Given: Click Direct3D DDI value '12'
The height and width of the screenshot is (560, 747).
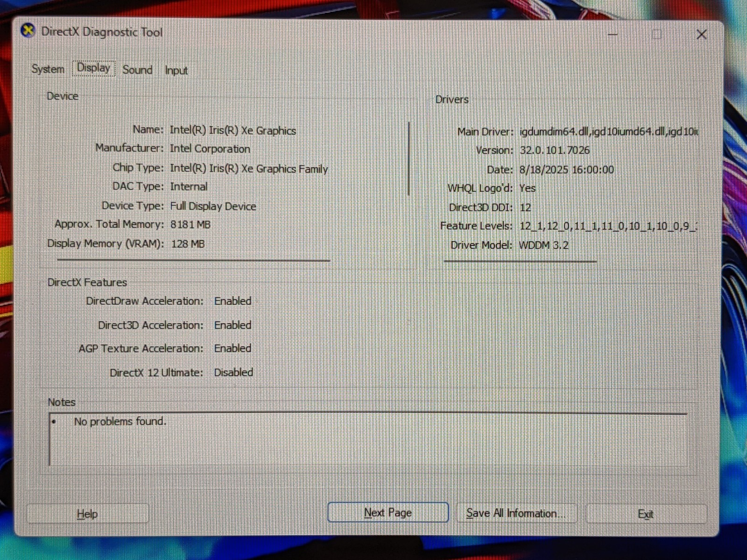Looking at the screenshot, I should click(525, 207).
